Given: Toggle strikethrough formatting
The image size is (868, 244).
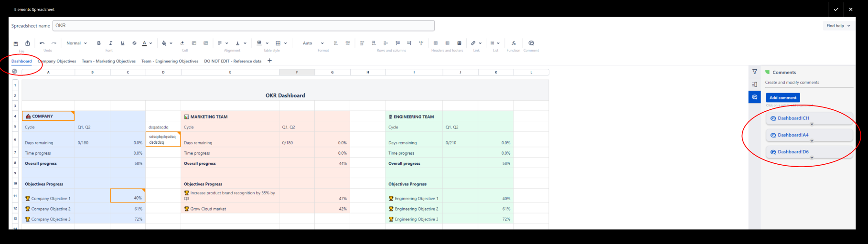Looking at the screenshot, I should click(x=134, y=43).
